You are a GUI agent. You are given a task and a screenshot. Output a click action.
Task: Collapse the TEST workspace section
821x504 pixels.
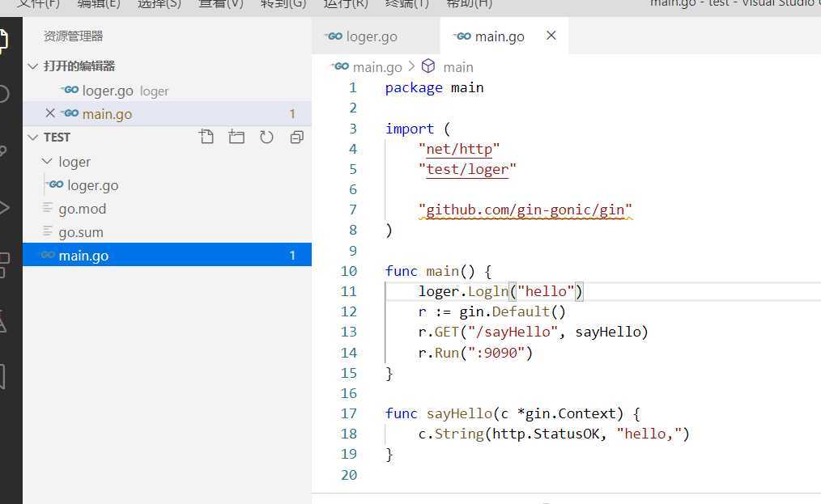(33, 137)
